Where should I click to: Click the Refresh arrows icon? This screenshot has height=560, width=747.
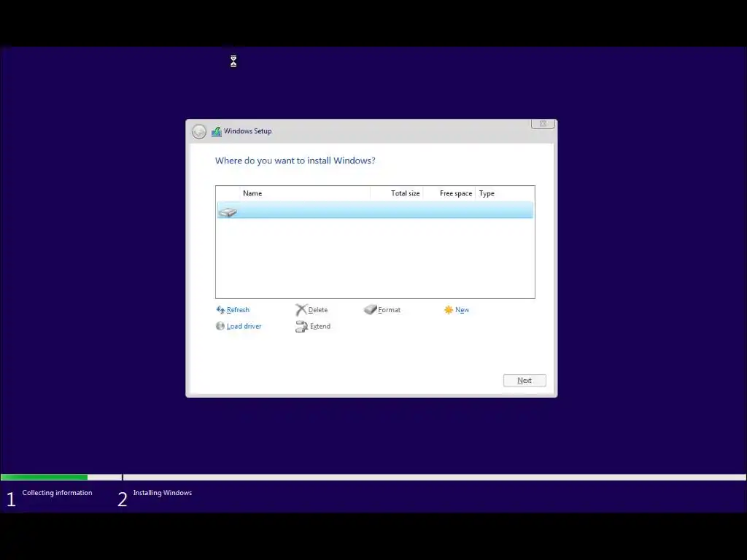tap(220, 310)
